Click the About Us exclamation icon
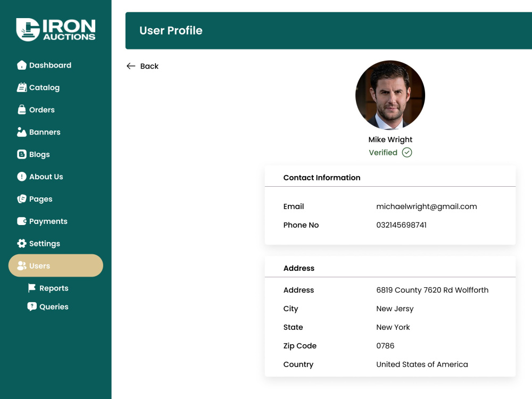 coord(22,177)
